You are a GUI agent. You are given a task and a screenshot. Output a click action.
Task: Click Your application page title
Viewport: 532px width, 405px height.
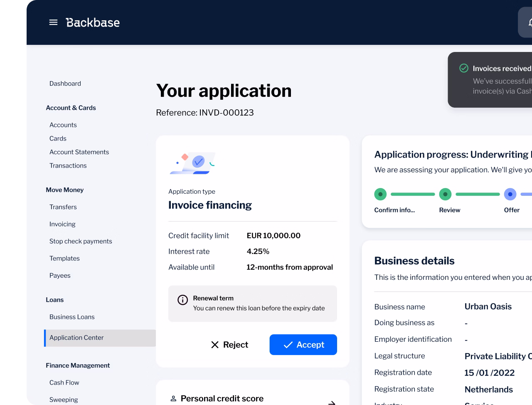click(x=224, y=91)
